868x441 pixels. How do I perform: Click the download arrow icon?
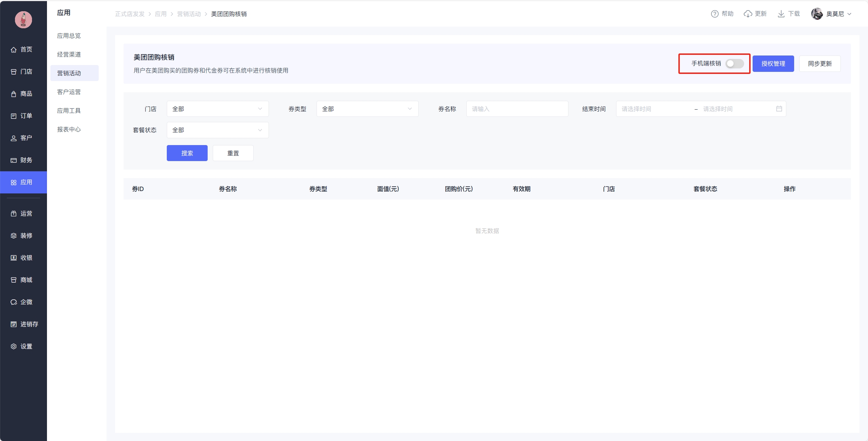tap(781, 14)
